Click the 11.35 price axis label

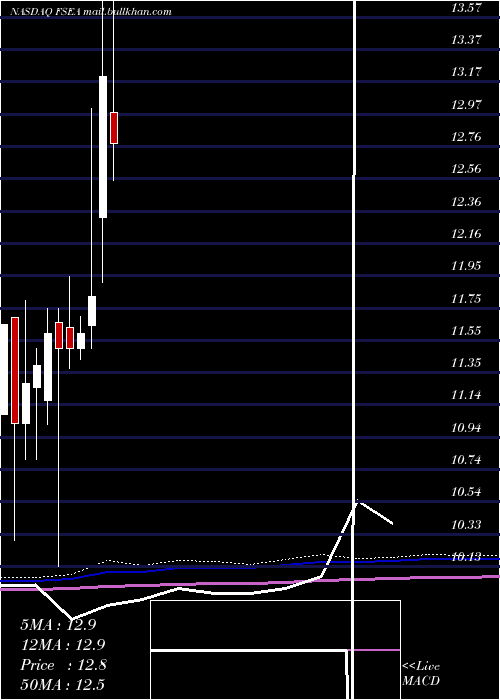point(466,362)
